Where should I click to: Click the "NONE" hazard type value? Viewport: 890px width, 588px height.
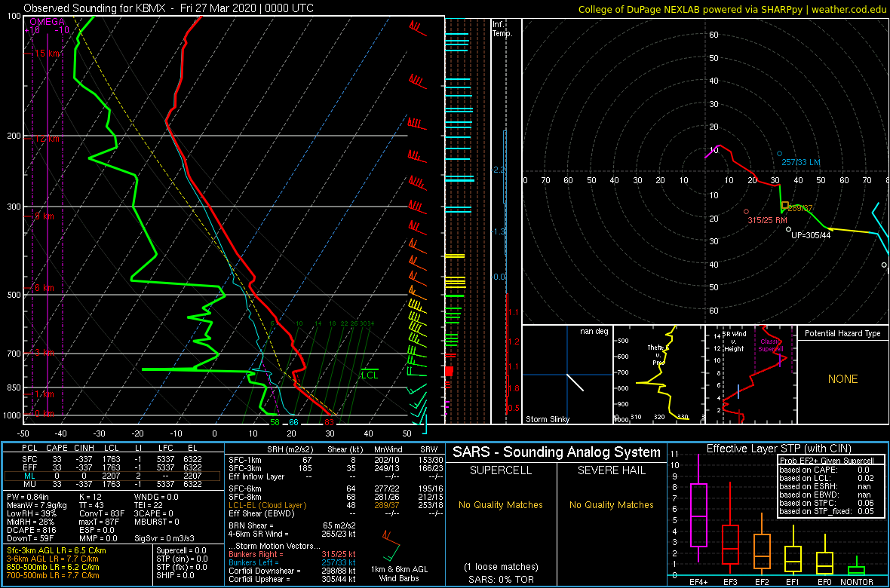pos(842,379)
